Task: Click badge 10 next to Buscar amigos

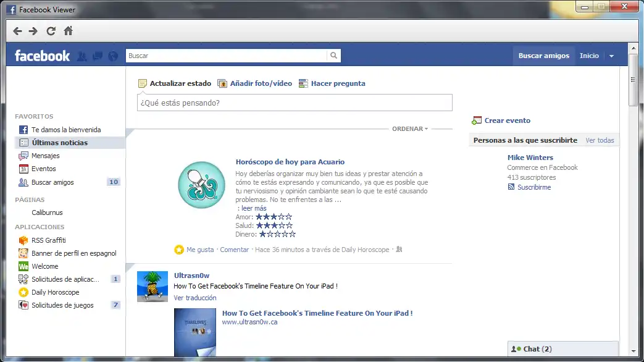Action: click(x=114, y=182)
